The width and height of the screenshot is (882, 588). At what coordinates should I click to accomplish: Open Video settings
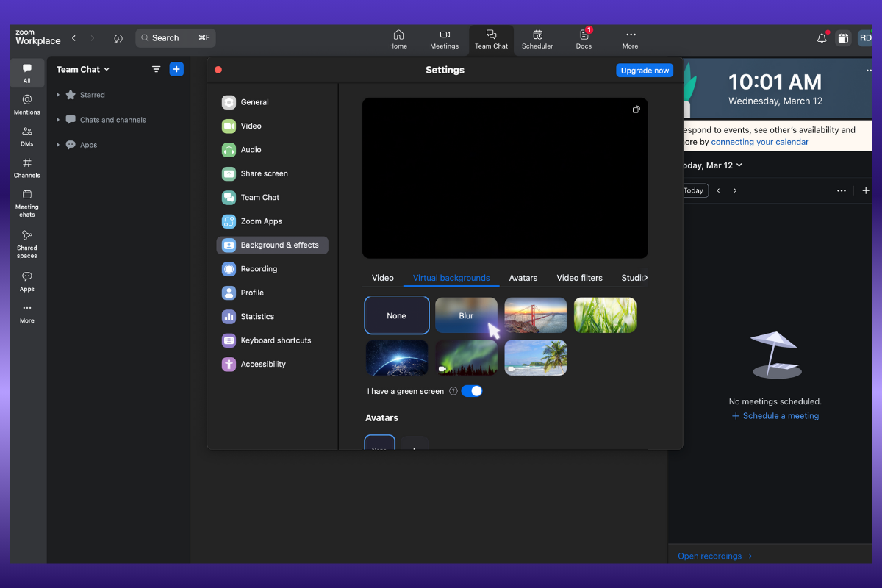pos(272,126)
